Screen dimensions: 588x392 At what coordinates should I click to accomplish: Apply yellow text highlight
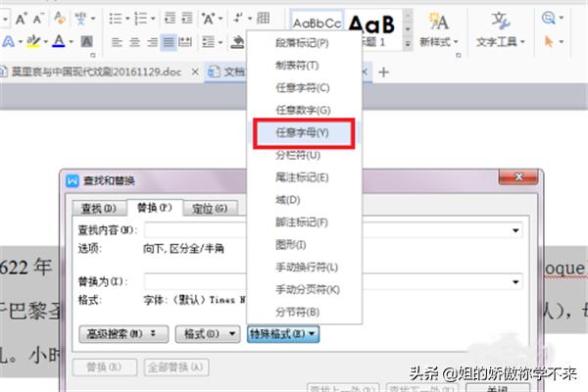pos(33,41)
